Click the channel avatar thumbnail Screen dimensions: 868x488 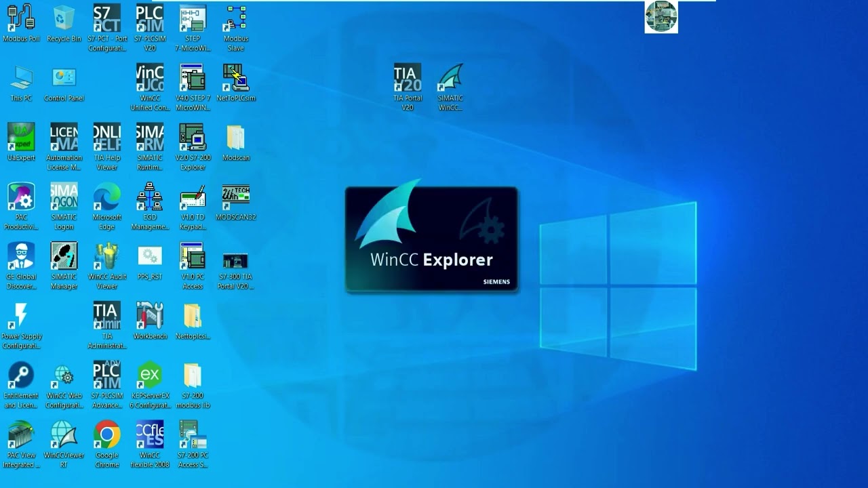[661, 17]
